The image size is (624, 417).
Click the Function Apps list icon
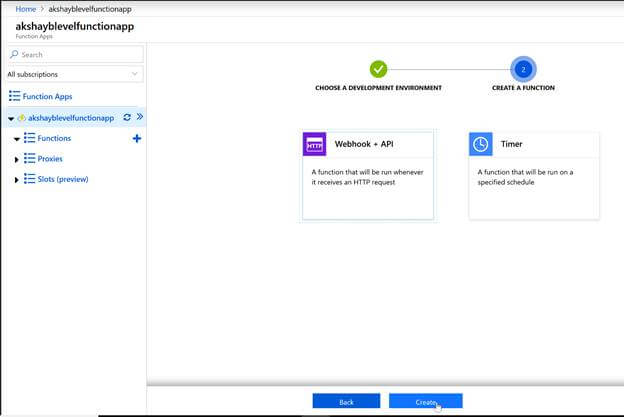14,96
